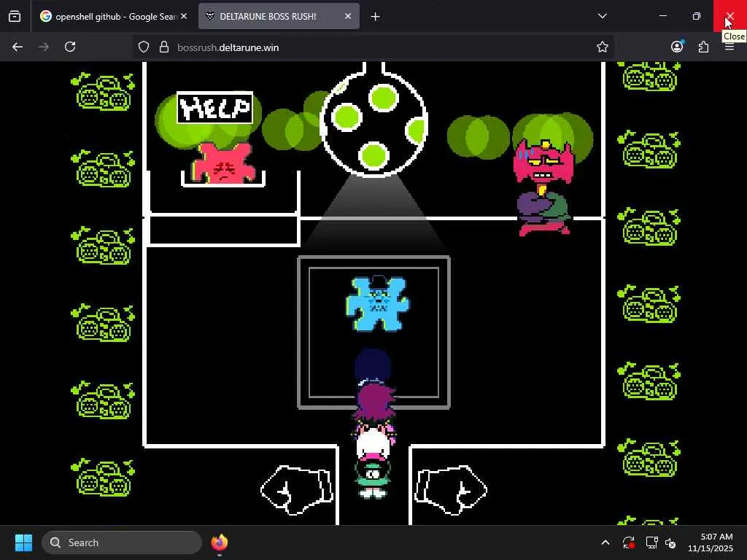View site security padlock info

(164, 47)
